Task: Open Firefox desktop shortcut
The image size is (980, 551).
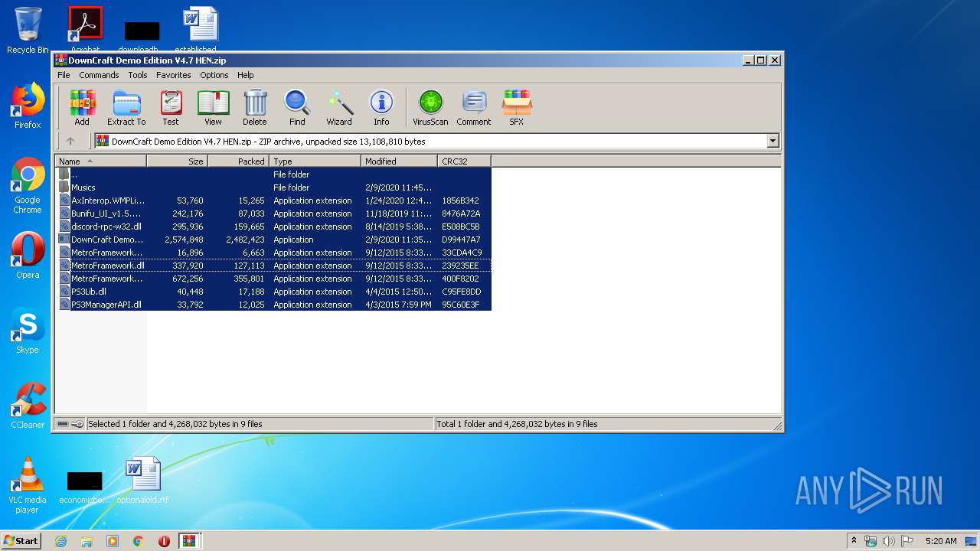Action: coord(28,106)
